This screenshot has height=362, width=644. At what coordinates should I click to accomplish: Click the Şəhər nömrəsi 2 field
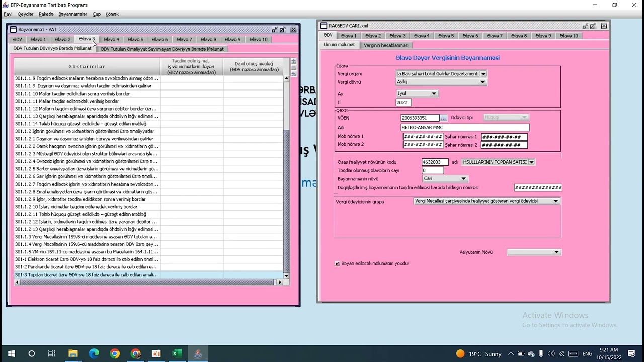pos(505,145)
